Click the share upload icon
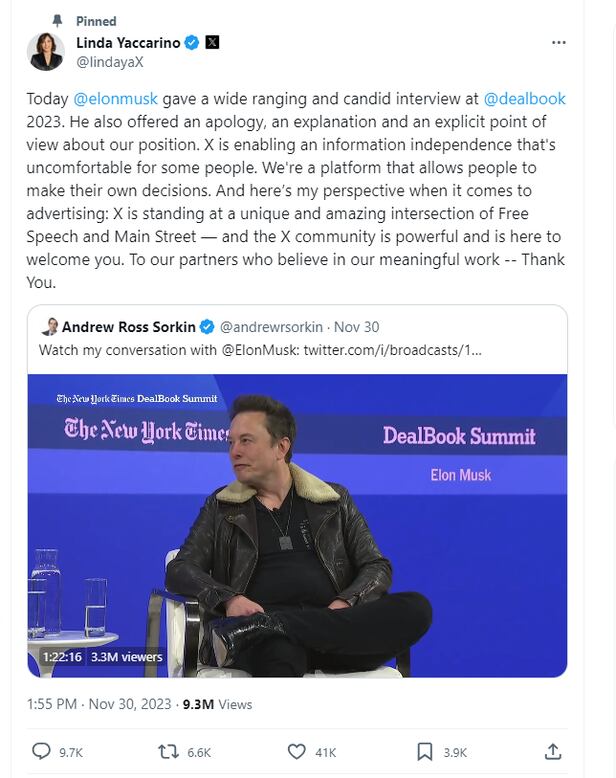Screen dimensions: 616x778 [552, 751]
